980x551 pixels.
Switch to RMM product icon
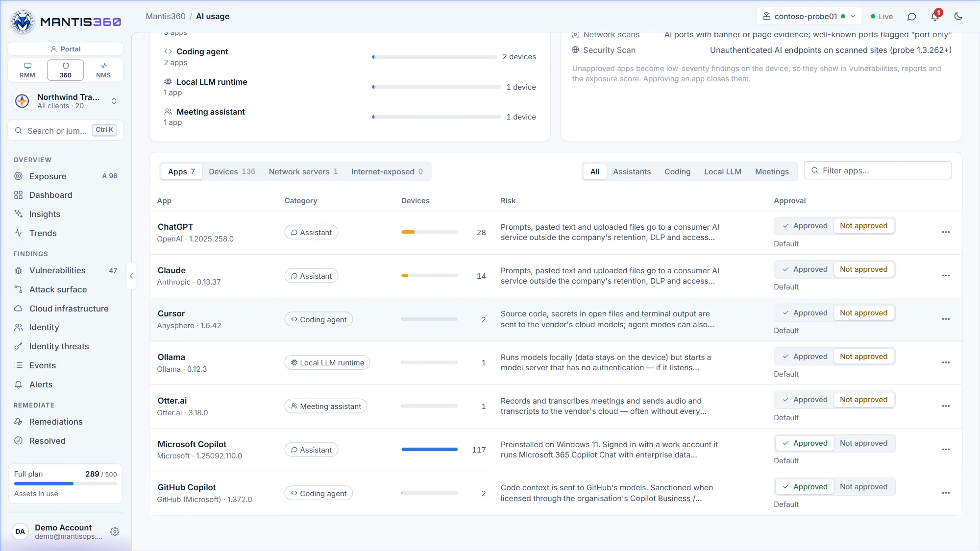(27, 70)
